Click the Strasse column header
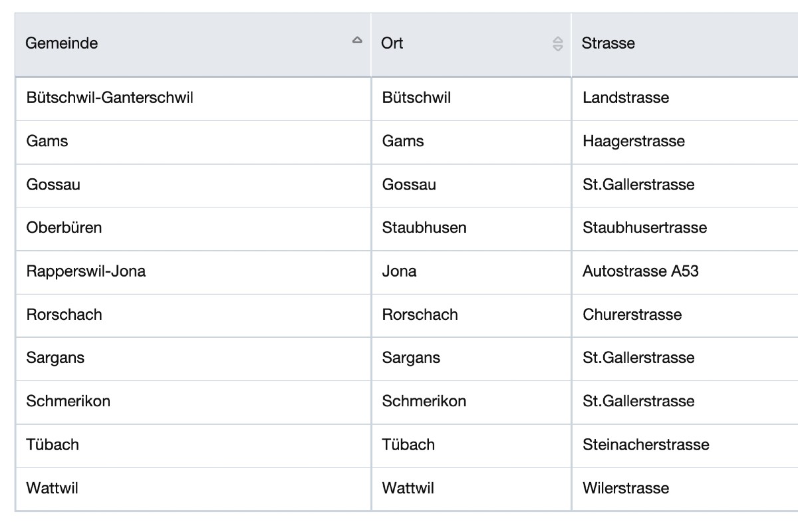 pos(608,43)
